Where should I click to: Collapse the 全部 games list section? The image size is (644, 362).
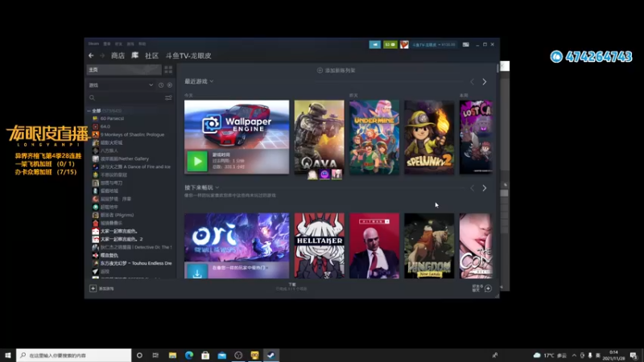click(89, 111)
